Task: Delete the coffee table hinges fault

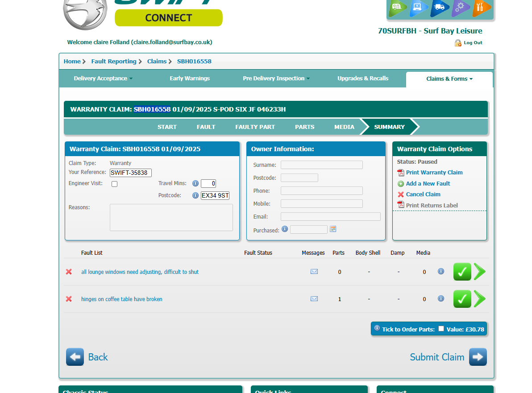Action: [x=69, y=299]
